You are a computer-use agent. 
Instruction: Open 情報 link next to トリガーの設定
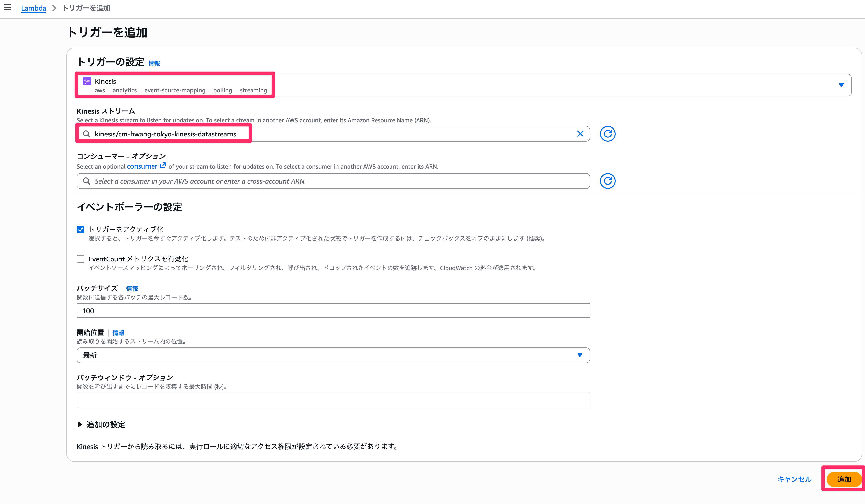tap(154, 63)
